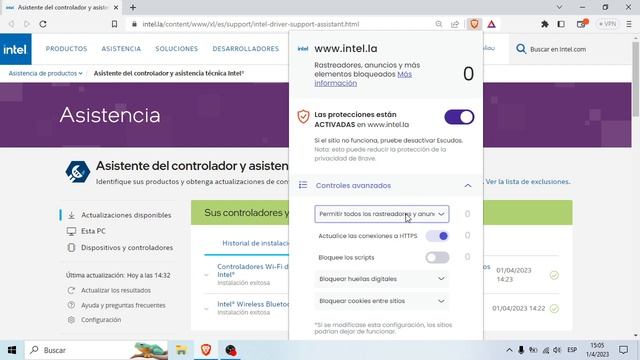
Task: Click the VPN button in toolbar
Action: (607, 24)
